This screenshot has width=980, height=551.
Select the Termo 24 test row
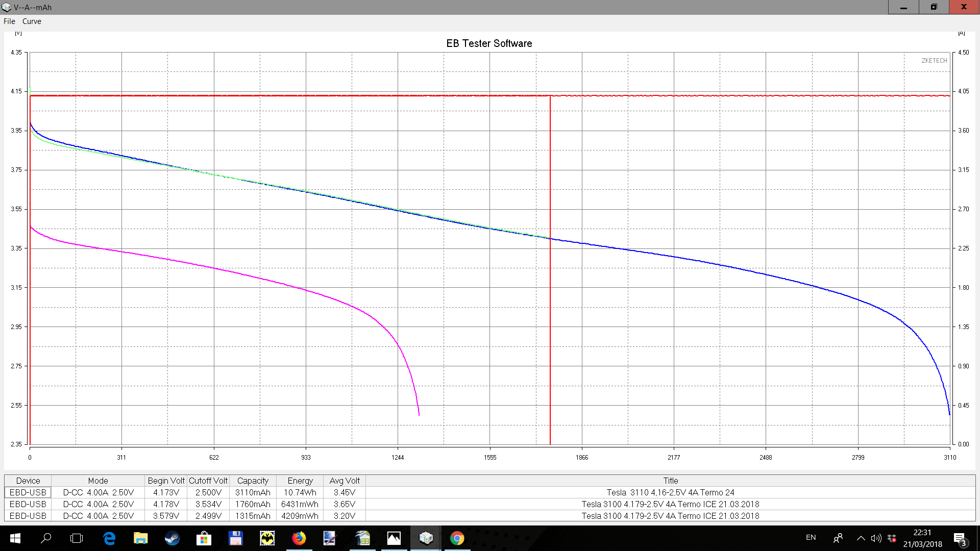[670, 492]
